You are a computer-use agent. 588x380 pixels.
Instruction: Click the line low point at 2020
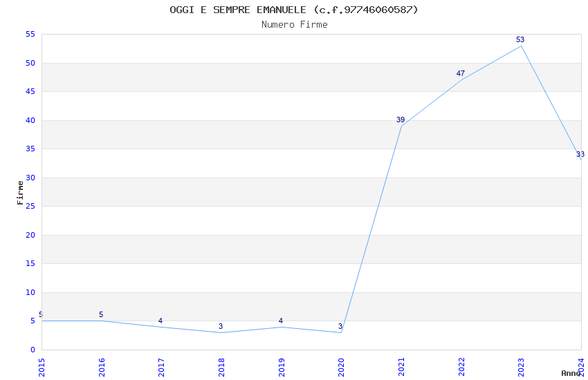pyautogui.click(x=341, y=332)
